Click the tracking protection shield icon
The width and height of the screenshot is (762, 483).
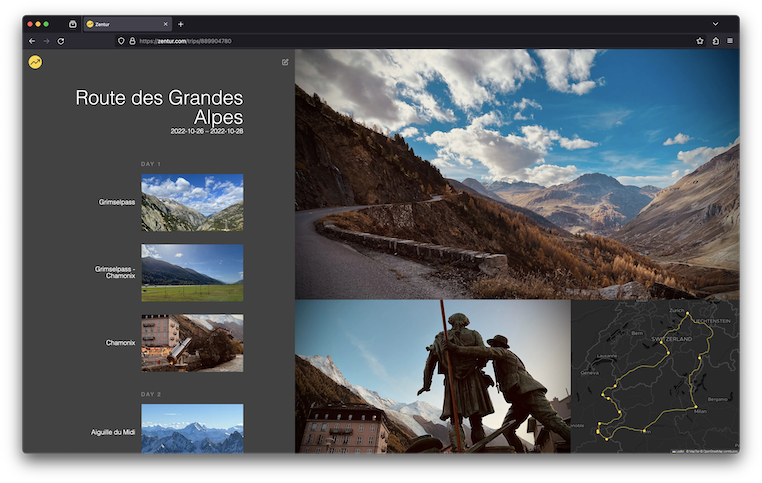coord(121,41)
